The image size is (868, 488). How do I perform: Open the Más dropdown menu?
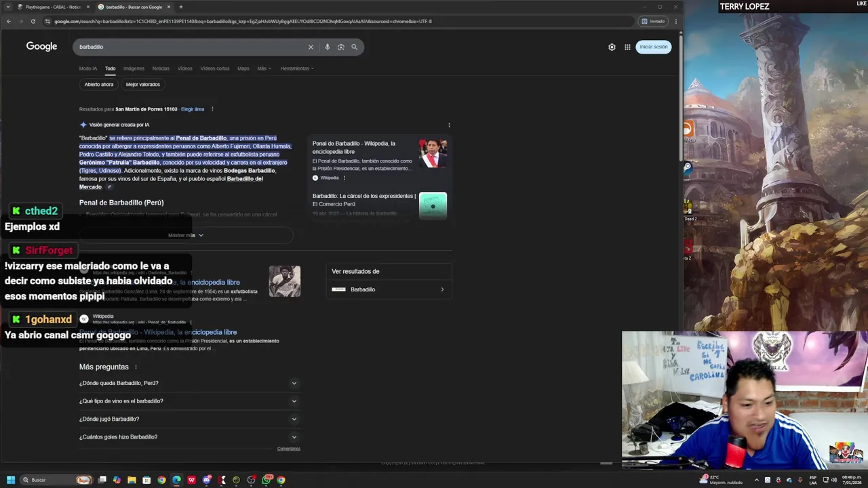pyautogui.click(x=263, y=68)
